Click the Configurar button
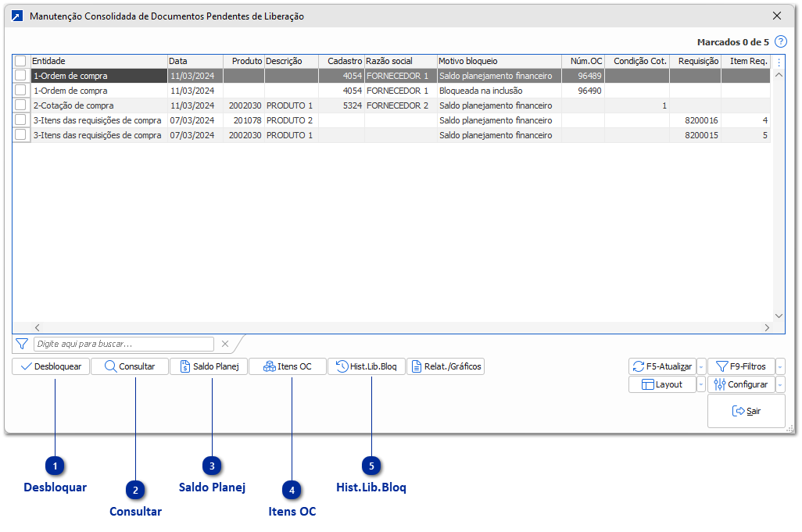 tap(742, 384)
